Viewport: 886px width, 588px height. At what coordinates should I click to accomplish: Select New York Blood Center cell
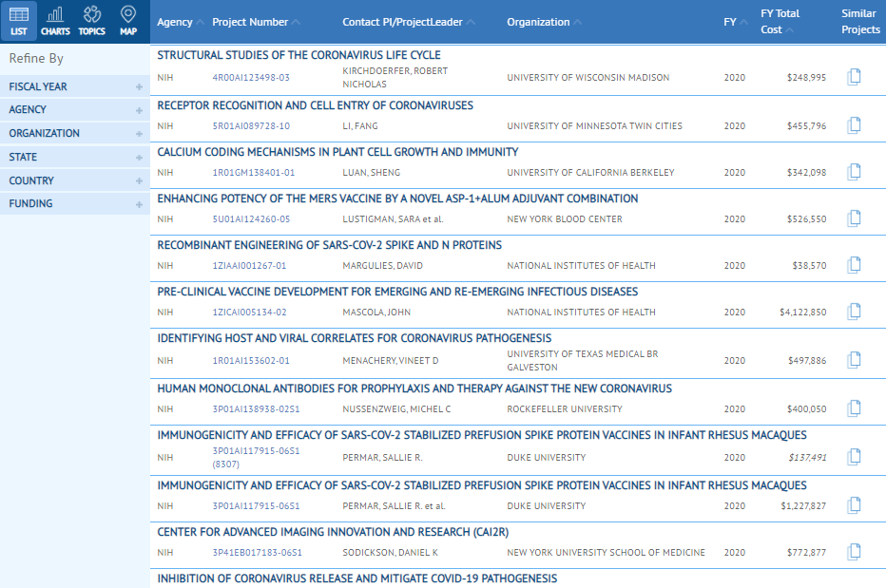pos(565,218)
